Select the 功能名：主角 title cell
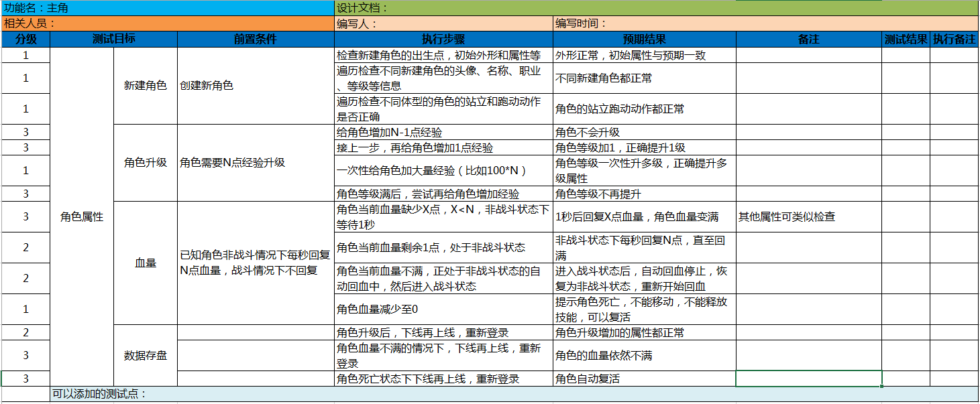The height and width of the screenshot is (404, 980). (x=168, y=8)
